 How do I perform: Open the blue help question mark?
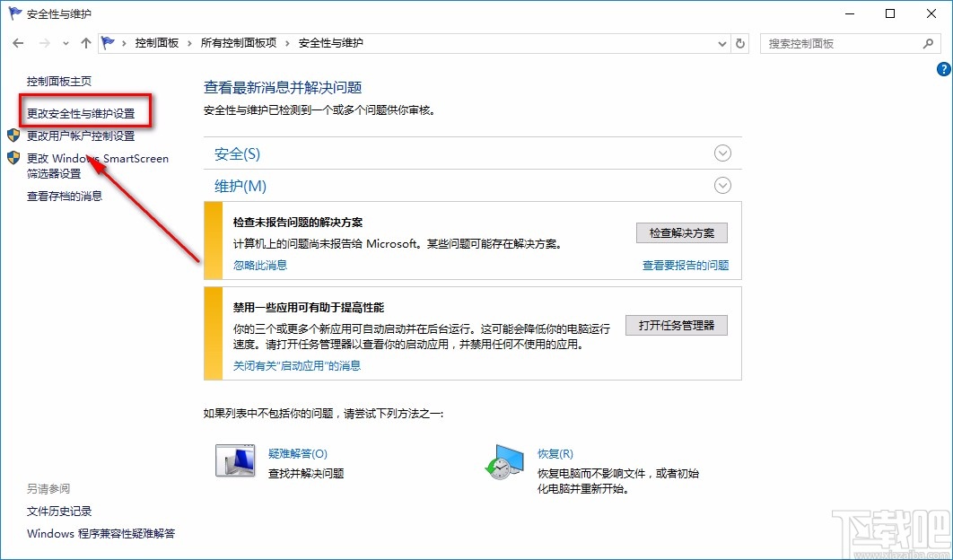pyautogui.click(x=943, y=68)
